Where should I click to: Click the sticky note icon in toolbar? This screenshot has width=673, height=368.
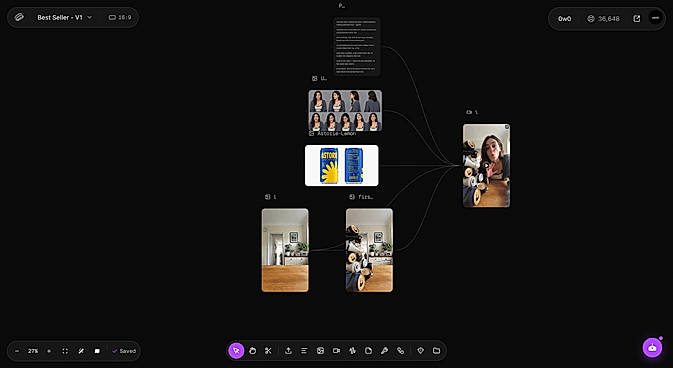point(368,351)
